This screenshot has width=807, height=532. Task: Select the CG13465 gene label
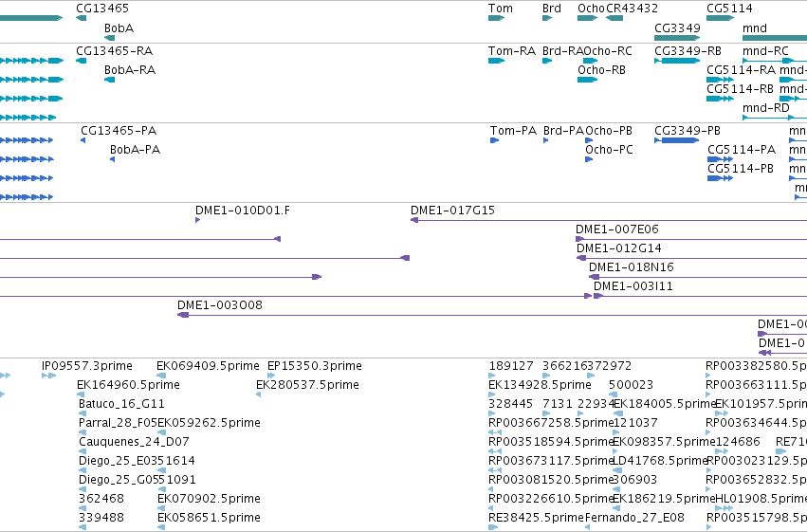[x=102, y=9]
